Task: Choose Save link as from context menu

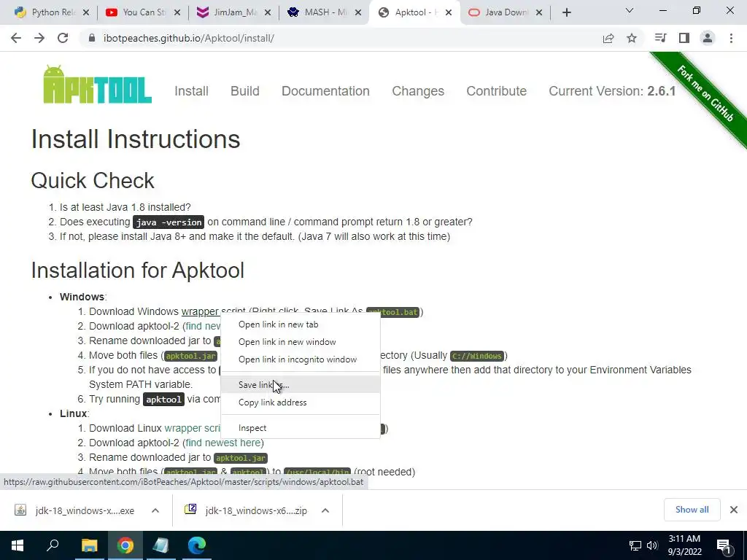Action: click(x=300, y=385)
